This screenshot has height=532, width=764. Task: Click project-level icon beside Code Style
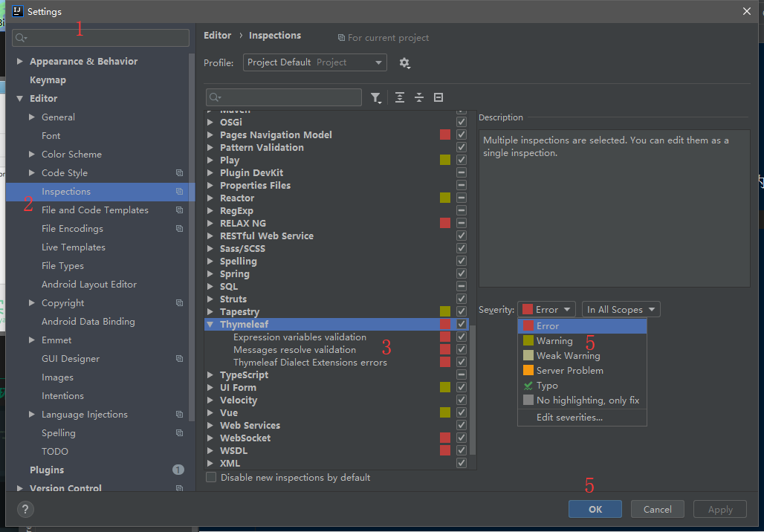pos(179,173)
